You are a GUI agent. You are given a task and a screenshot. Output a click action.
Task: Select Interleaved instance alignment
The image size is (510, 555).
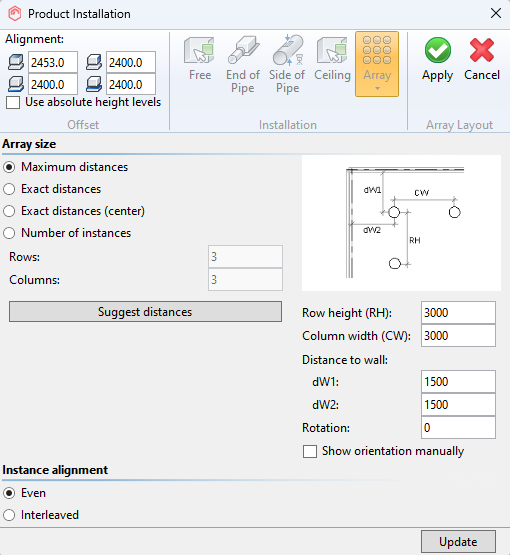pos(9,515)
